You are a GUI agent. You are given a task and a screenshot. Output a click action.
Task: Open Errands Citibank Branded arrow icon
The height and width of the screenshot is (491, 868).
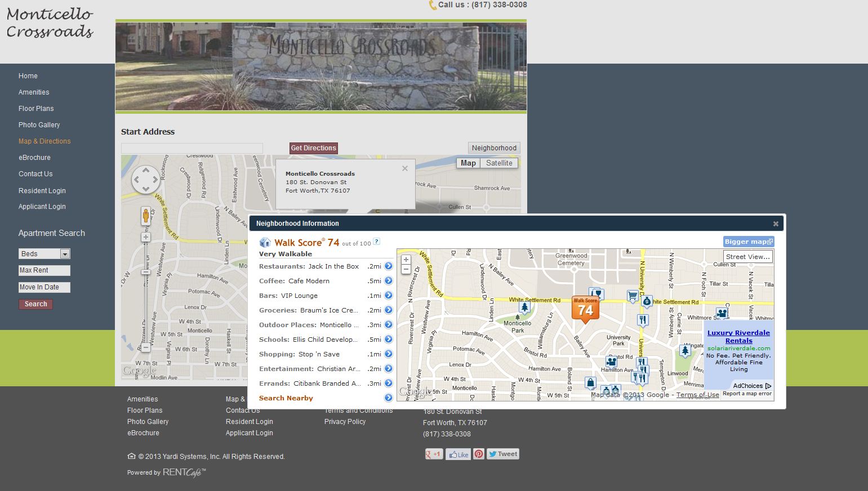click(388, 383)
